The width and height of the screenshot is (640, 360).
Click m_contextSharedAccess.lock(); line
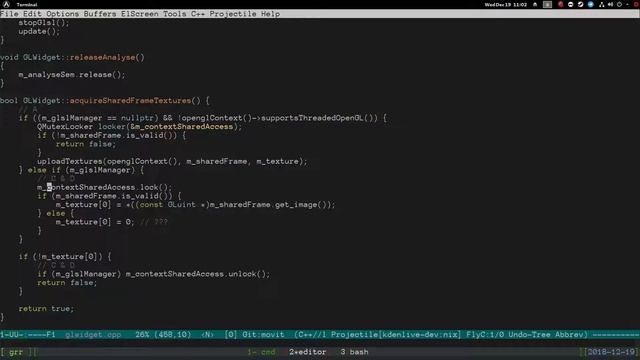coord(104,187)
